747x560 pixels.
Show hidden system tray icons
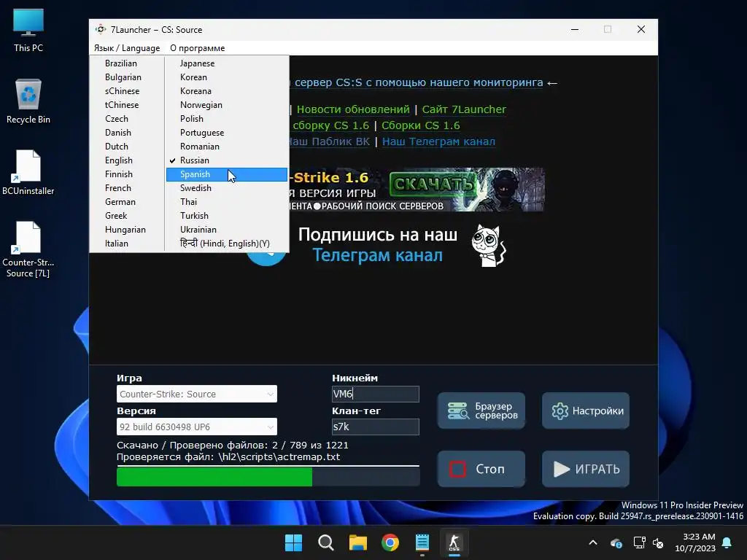(x=593, y=542)
